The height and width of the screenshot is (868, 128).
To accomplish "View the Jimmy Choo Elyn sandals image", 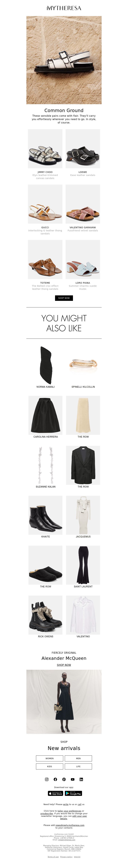I will pos(45,149).
